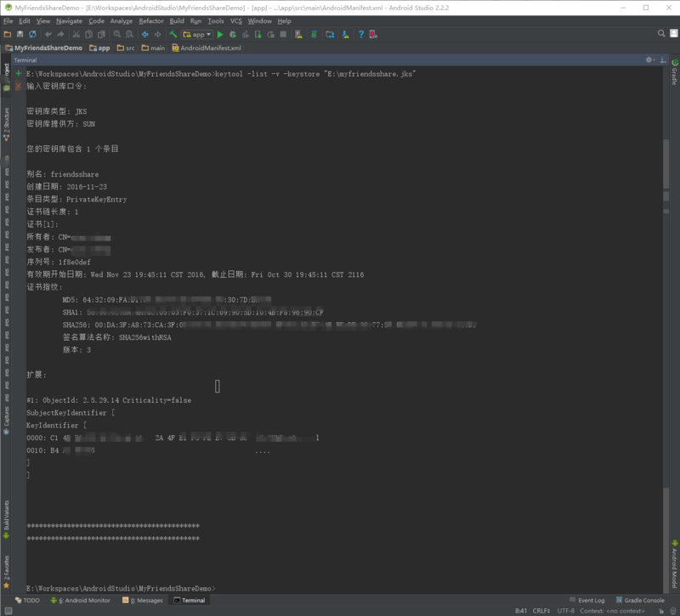Click the blue Back navigation arrow

[x=145, y=34]
